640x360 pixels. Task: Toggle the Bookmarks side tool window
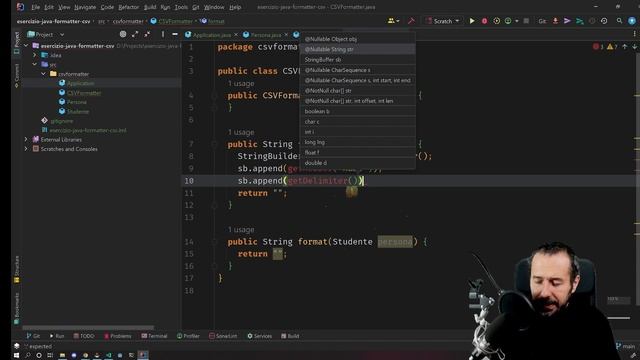tap(17, 309)
